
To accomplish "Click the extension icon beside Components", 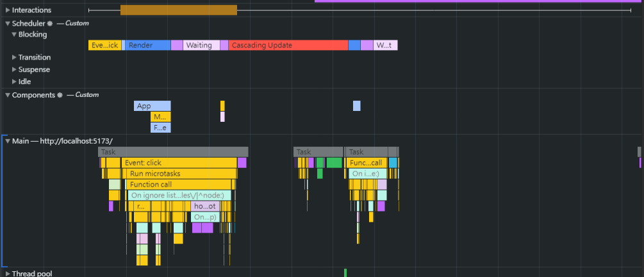I will pos(60,95).
